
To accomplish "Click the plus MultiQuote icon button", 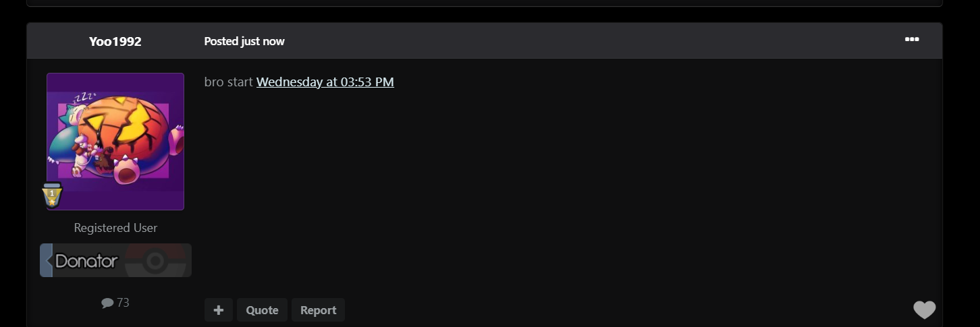I will click(219, 310).
